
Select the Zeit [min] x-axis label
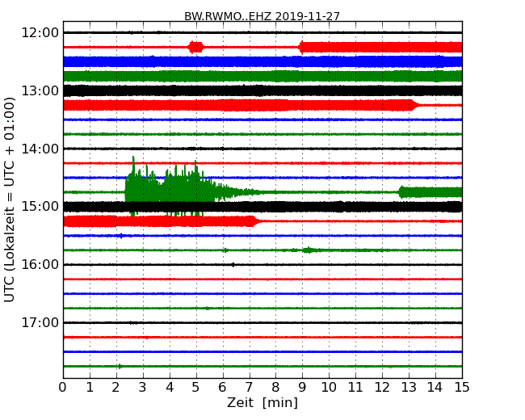262,402
